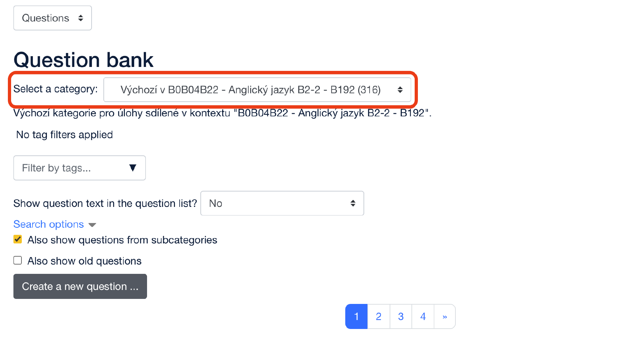
Task: Open the show question text dropdown set to No
Action: tap(282, 203)
